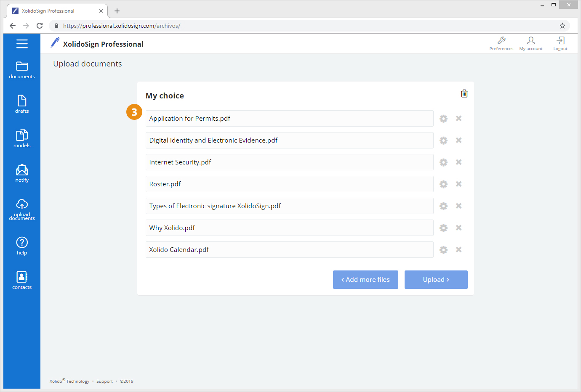This screenshot has height=392, width=581.
Task: Open My account
Action: coord(531,43)
